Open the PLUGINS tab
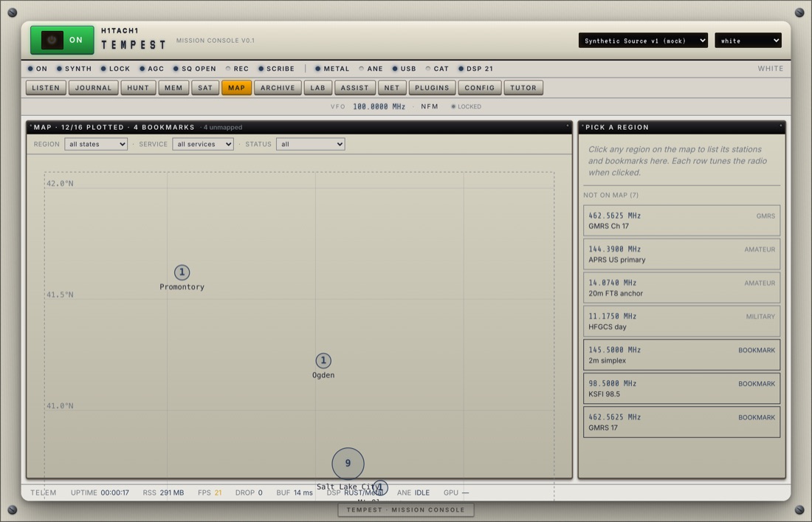Viewport: 812px width, 522px height. [432, 88]
